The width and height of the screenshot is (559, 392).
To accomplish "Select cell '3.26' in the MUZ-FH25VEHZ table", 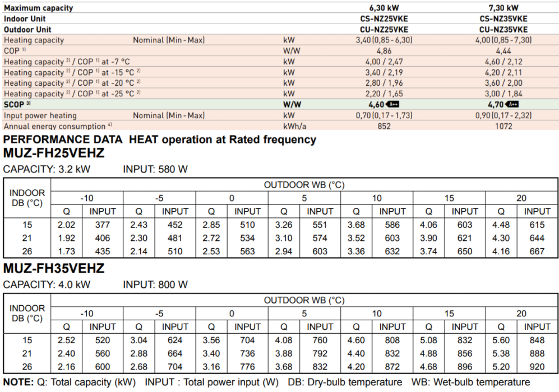I will pyautogui.click(x=284, y=225).
